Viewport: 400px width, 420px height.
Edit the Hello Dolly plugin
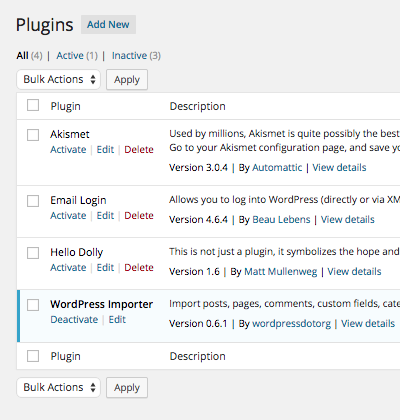coord(105,268)
